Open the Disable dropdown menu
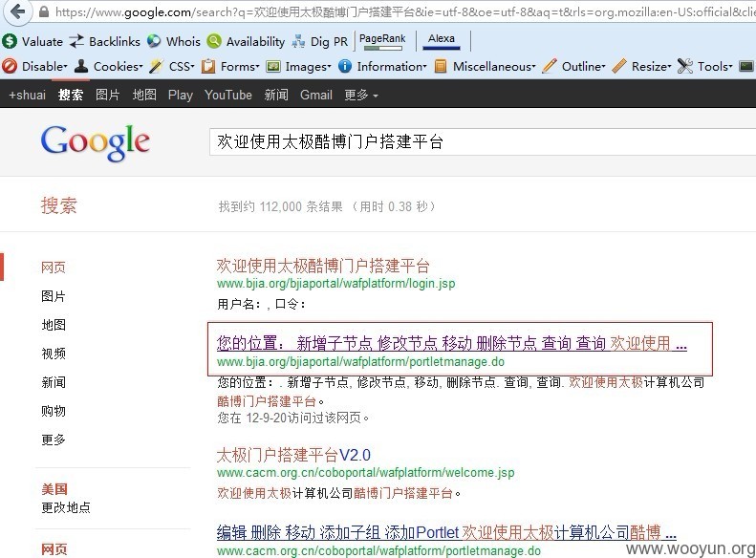The image size is (756, 558). [x=44, y=67]
